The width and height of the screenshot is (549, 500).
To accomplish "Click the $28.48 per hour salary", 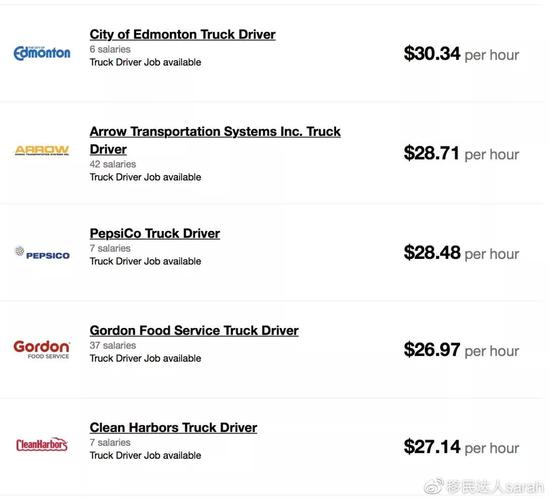I will [x=461, y=253].
